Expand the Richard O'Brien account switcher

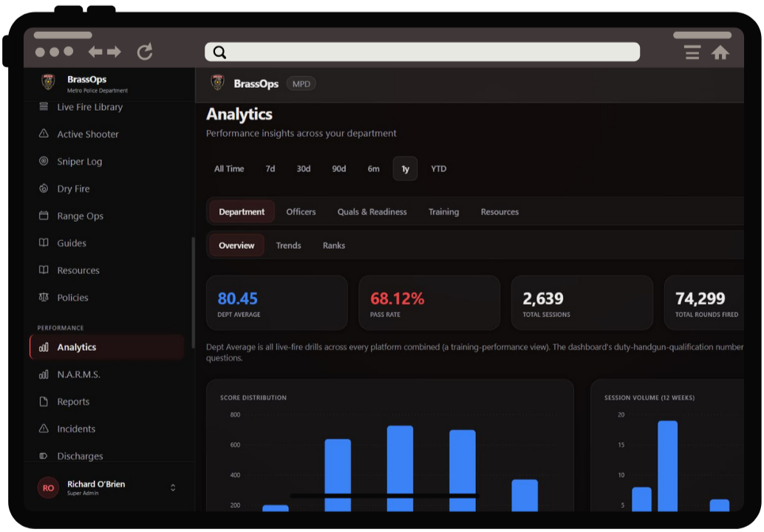pos(173,488)
